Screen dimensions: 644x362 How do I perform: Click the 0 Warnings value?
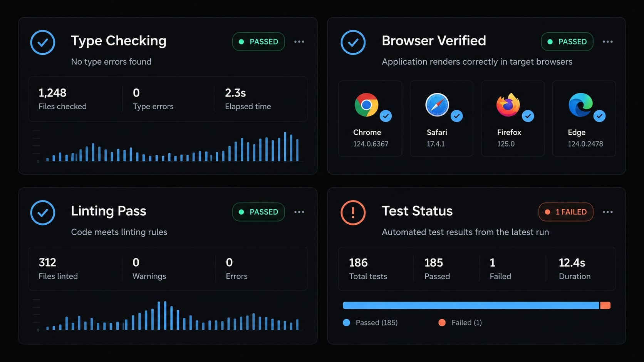136,262
